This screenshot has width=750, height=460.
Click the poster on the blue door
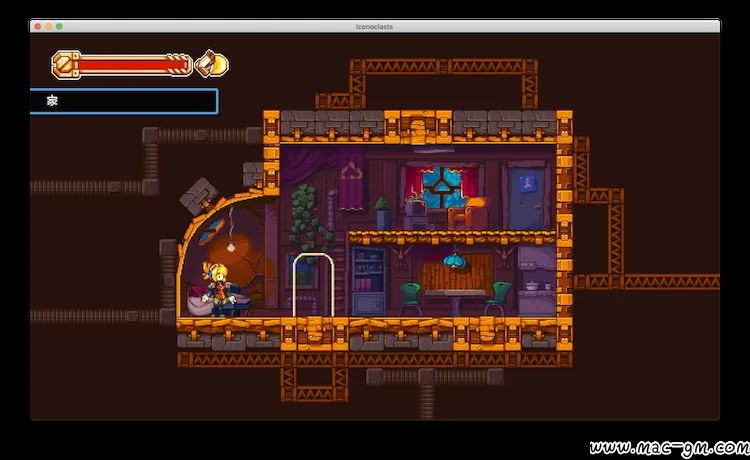click(527, 184)
